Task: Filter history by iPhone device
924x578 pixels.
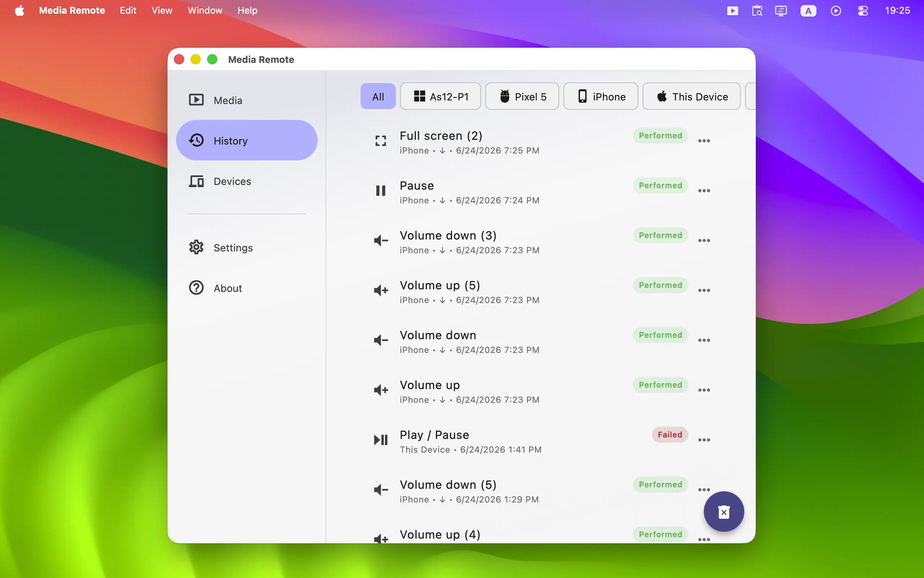Action: coord(601,96)
